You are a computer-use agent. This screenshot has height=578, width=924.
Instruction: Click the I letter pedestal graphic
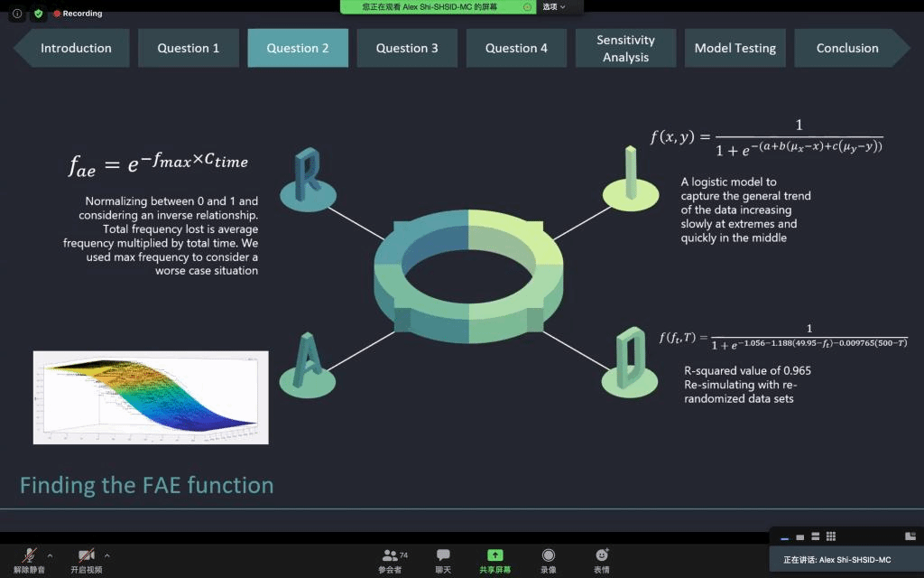[x=631, y=178]
